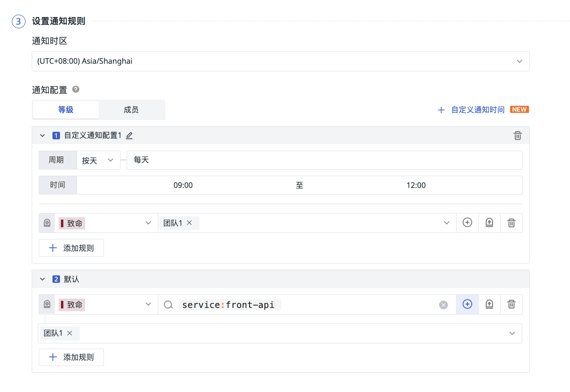Collapse the 自定义通知配置1 section
570x392 pixels.
pos(43,136)
